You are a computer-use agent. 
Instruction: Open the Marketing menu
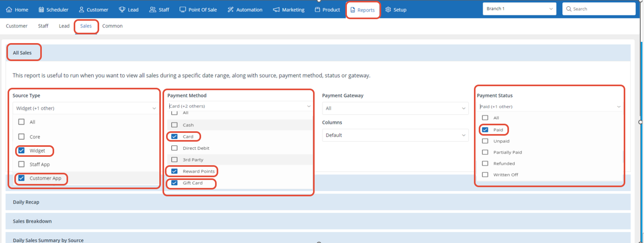click(289, 10)
